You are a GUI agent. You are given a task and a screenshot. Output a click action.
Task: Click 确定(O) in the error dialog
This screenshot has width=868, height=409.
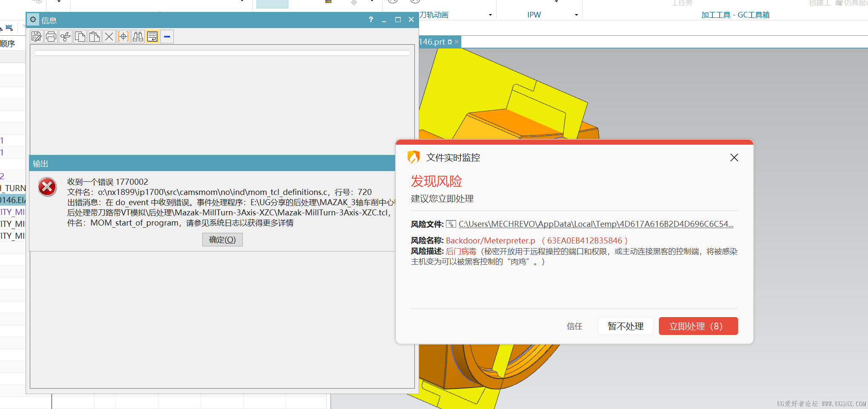(222, 240)
